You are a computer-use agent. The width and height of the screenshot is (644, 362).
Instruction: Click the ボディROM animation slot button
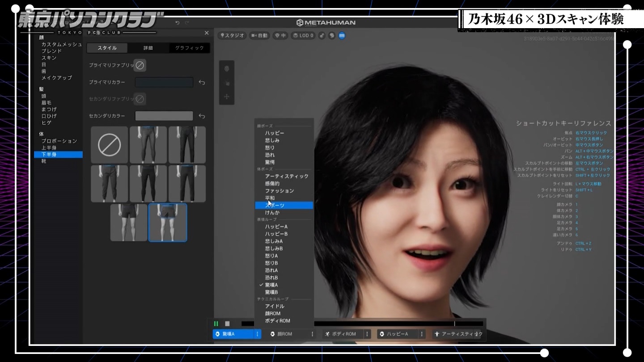[x=343, y=334]
